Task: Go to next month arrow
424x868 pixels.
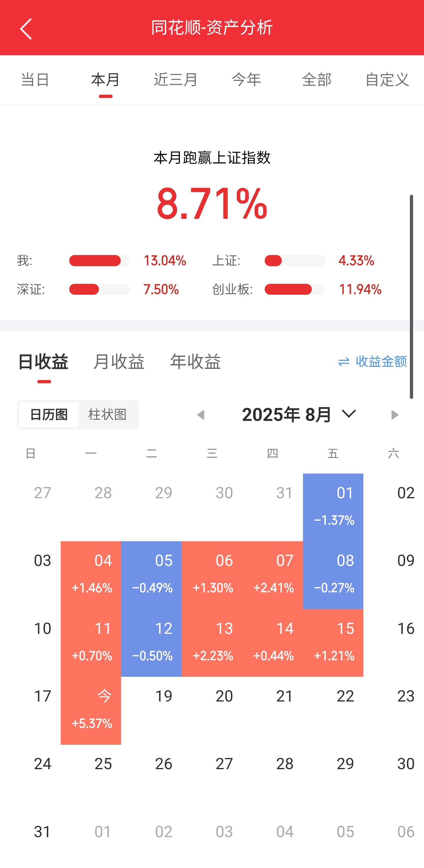Action: tap(395, 414)
